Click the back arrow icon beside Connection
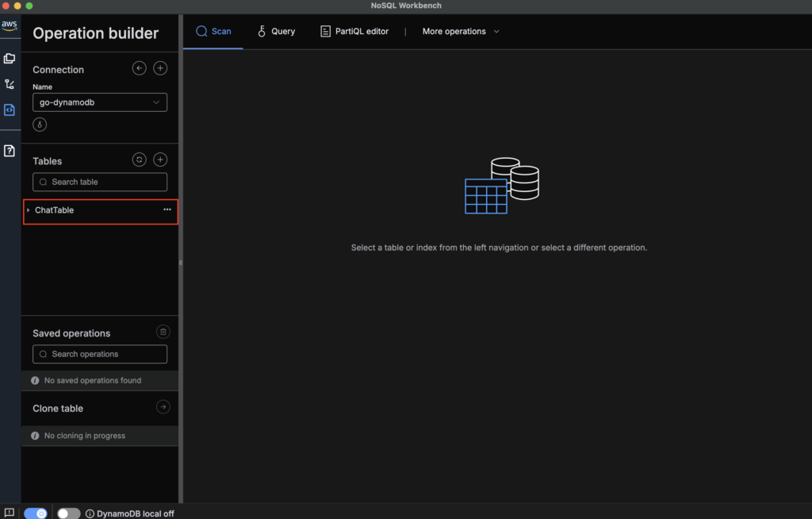This screenshot has width=812, height=519. [x=140, y=69]
